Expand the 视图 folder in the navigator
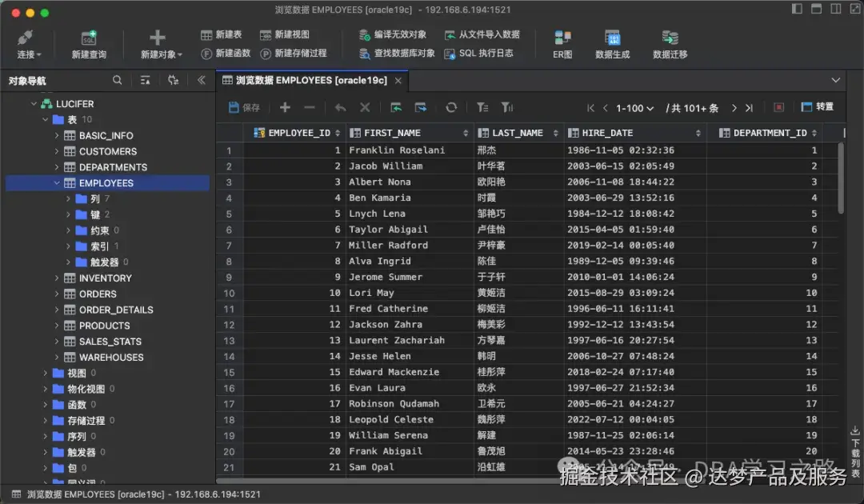Image resolution: width=864 pixels, height=504 pixels. [46, 373]
